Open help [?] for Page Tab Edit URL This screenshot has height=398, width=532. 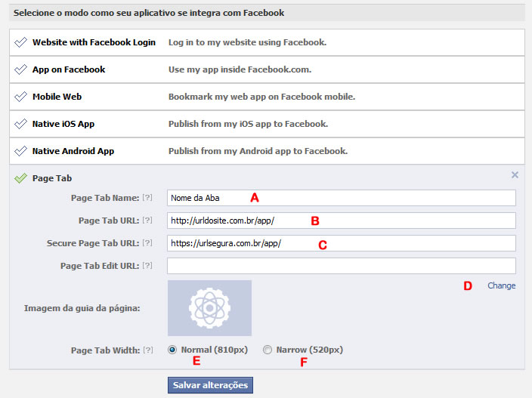147,265
